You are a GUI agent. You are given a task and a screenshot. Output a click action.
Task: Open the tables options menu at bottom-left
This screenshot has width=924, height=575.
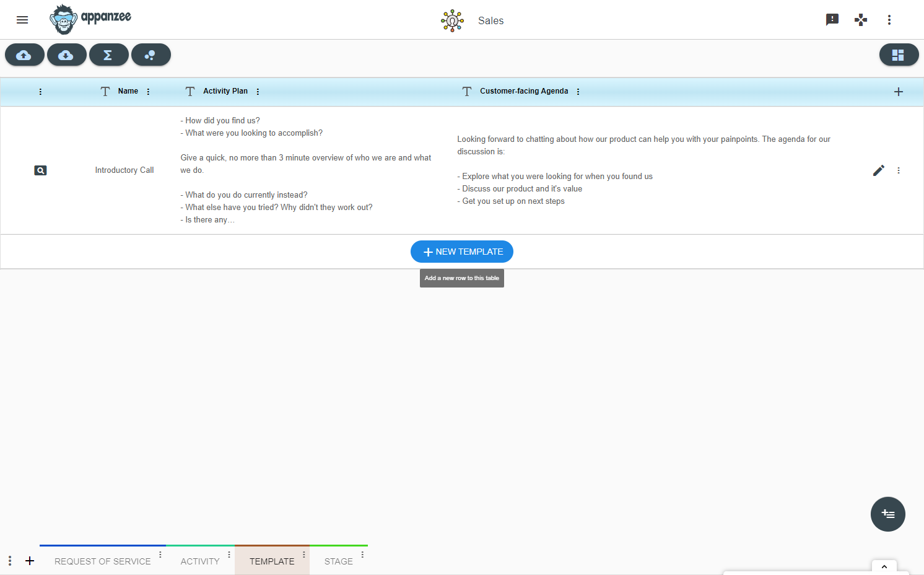[10, 561]
